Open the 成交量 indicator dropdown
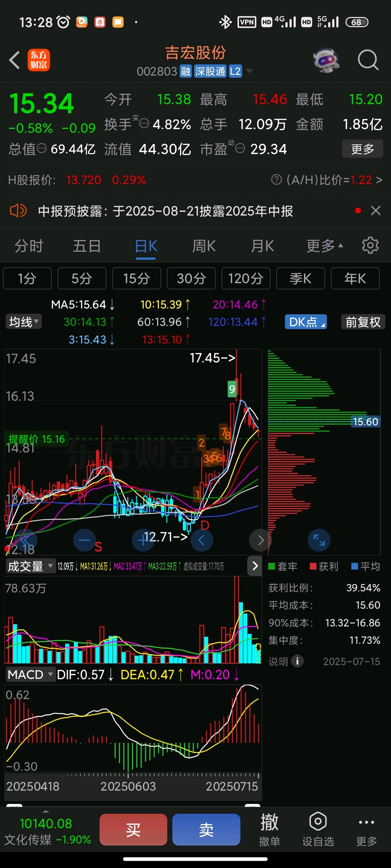 point(30,566)
